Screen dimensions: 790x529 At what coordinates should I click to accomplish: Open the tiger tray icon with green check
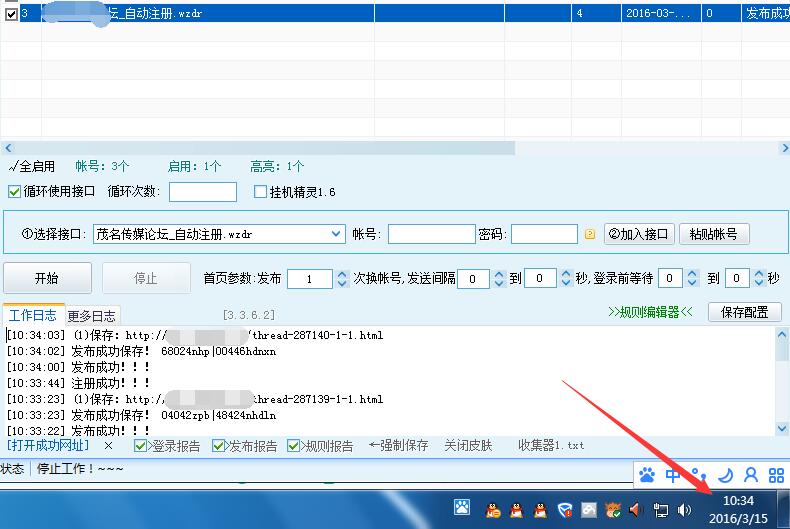(613, 510)
